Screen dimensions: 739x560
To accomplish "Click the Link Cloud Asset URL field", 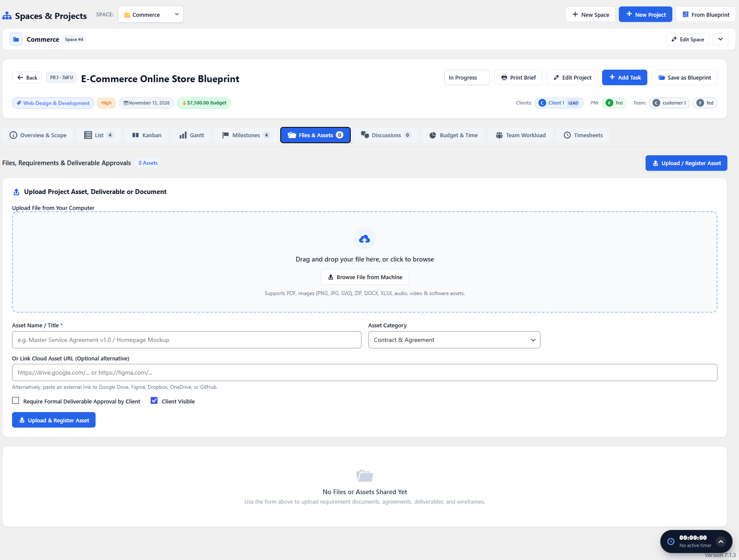I will tap(365, 372).
